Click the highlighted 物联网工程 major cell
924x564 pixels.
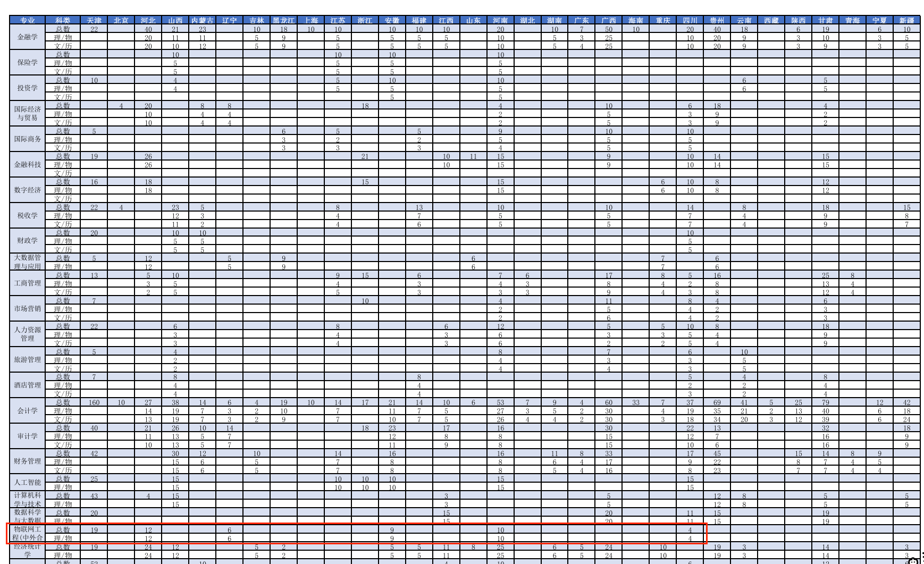pos(27,533)
